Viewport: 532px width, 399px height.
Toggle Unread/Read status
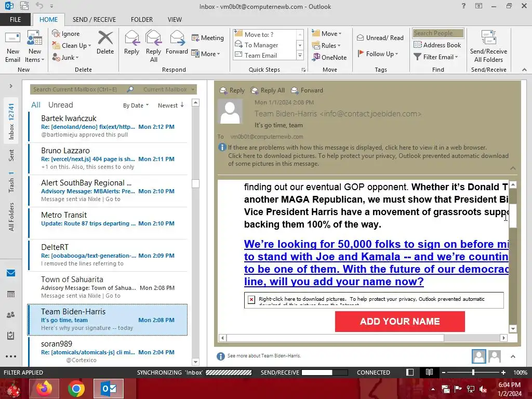[x=380, y=37]
